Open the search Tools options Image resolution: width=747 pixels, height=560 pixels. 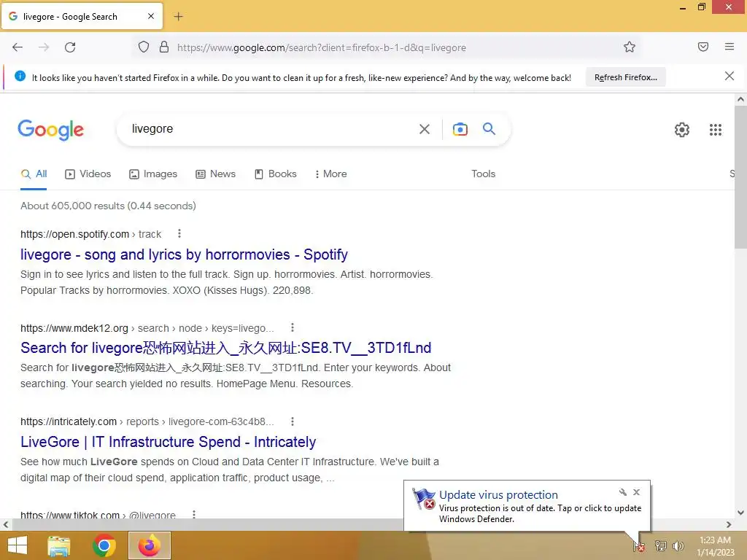point(483,174)
